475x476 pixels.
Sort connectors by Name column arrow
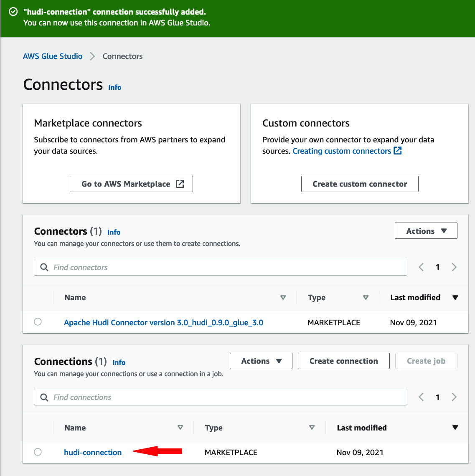[283, 297]
